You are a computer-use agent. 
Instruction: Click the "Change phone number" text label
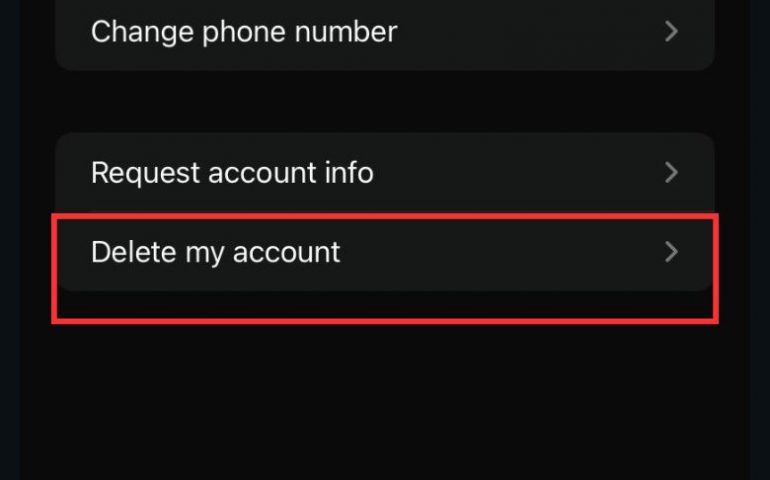244,32
